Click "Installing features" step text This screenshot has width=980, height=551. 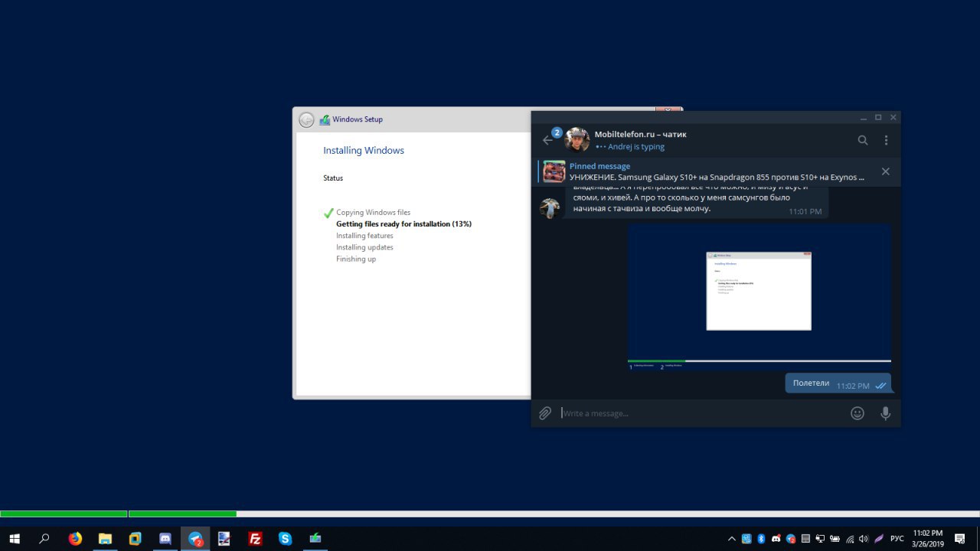point(364,236)
